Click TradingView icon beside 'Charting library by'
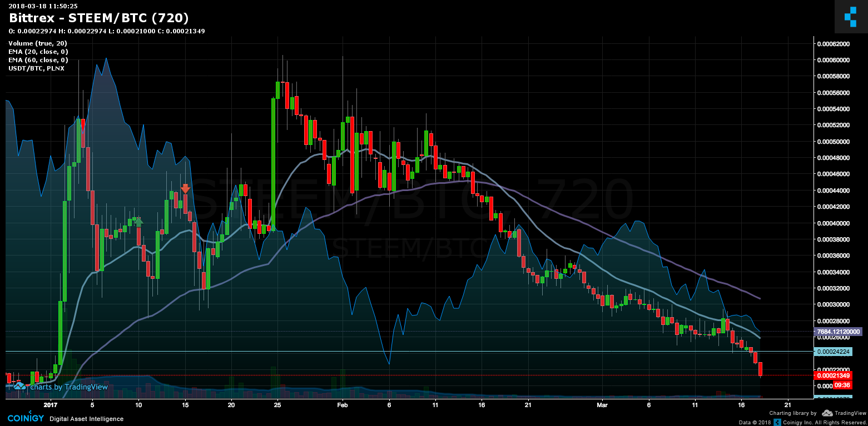The height and width of the screenshot is (426, 868). pyautogui.click(x=827, y=413)
